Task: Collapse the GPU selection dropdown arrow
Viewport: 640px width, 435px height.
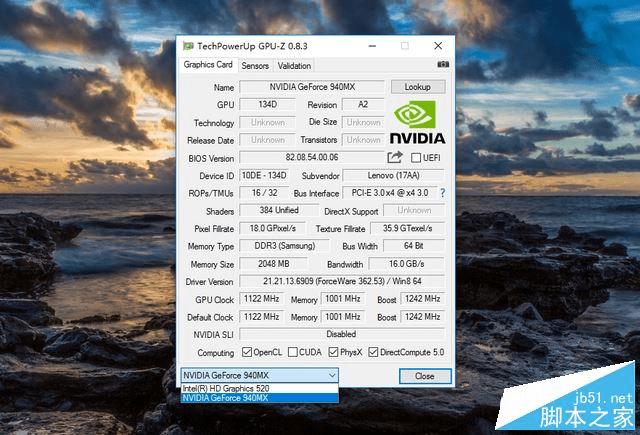Action: click(x=333, y=375)
